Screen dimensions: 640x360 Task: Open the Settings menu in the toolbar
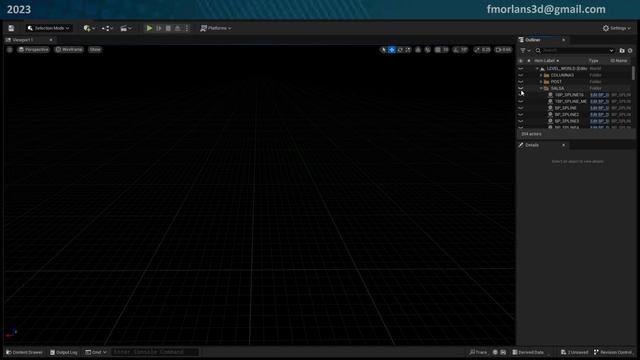point(616,28)
